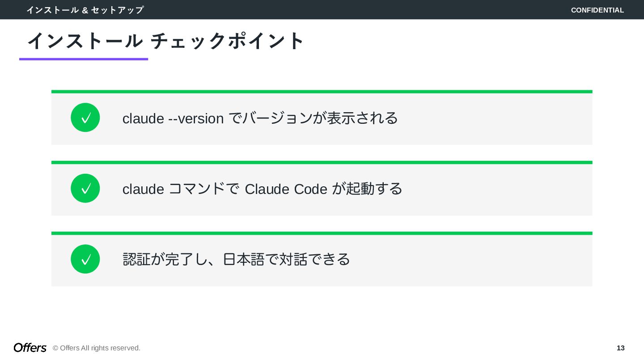Click the インストール & セットアップ header label
Viewport: 644px width, 362px height.
[x=85, y=10]
